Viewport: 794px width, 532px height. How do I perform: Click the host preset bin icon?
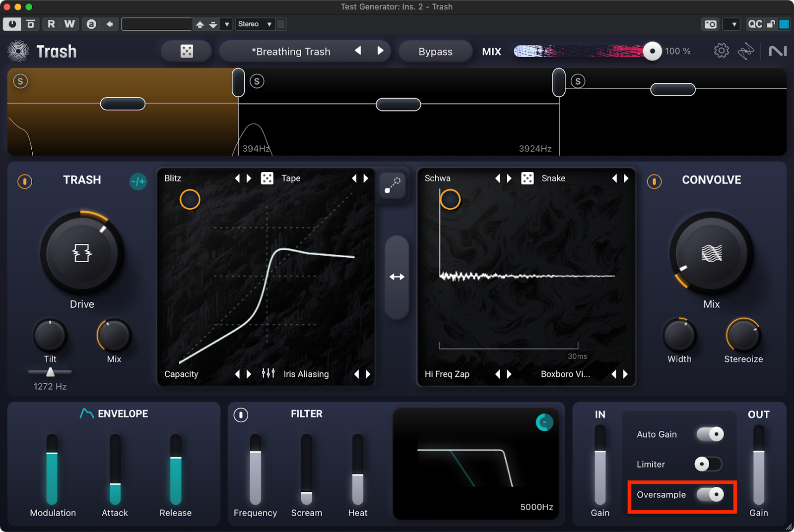click(x=31, y=24)
